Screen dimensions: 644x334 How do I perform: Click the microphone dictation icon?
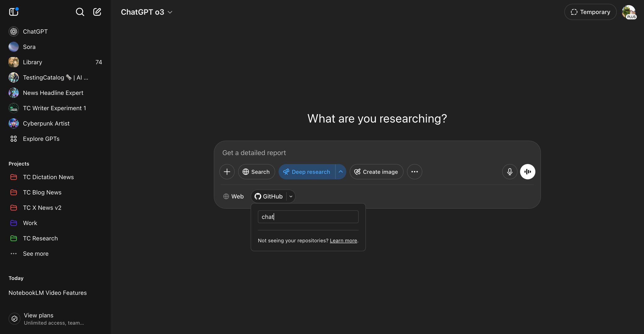(x=510, y=172)
